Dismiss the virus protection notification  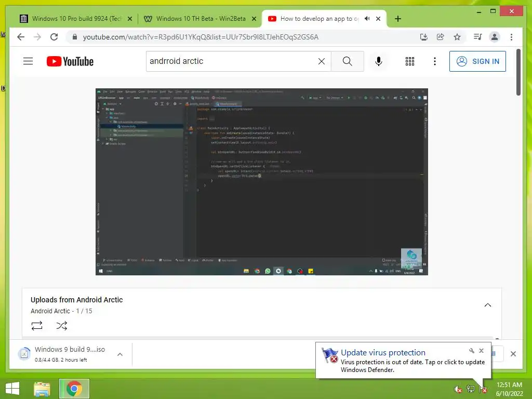point(481,351)
